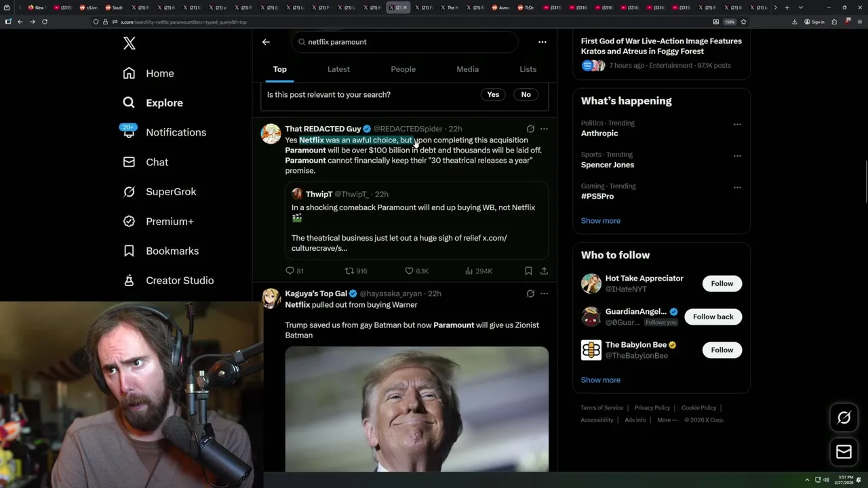868x488 pixels.
Task: Show more under Who to follow
Action: click(x=601, y=380)
